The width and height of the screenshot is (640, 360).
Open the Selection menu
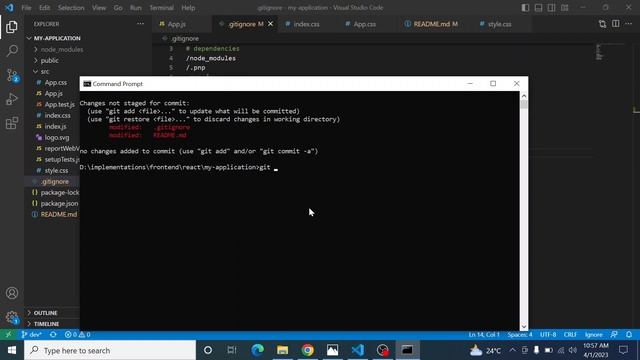point(71,8)
